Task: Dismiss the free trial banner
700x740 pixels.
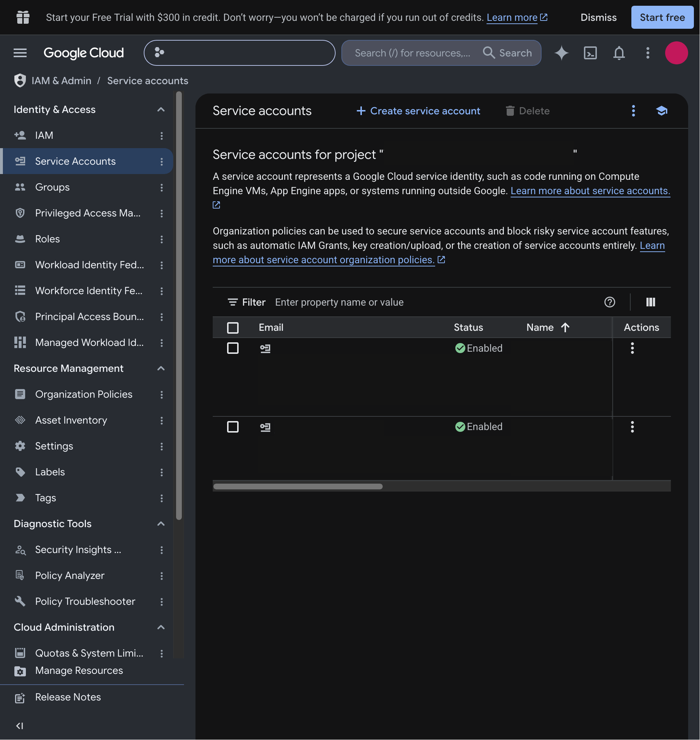Action: 599,18
